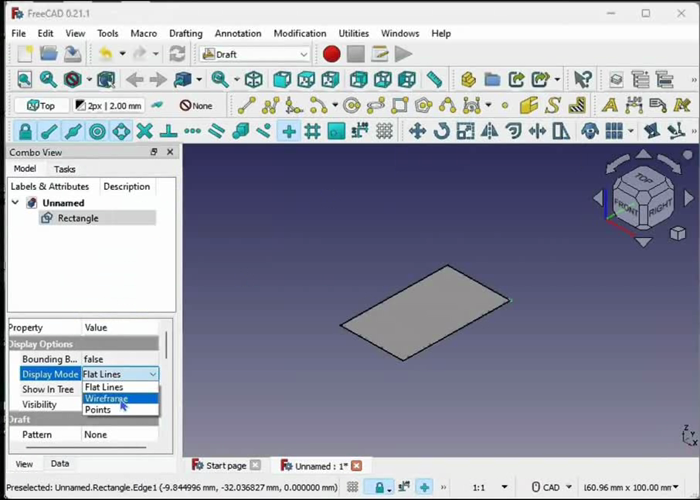Image resolution: width=700 pixels, height=500 pixels.
Task: Select Rectangle object in model tree
Action: click(x=77, y=218)
